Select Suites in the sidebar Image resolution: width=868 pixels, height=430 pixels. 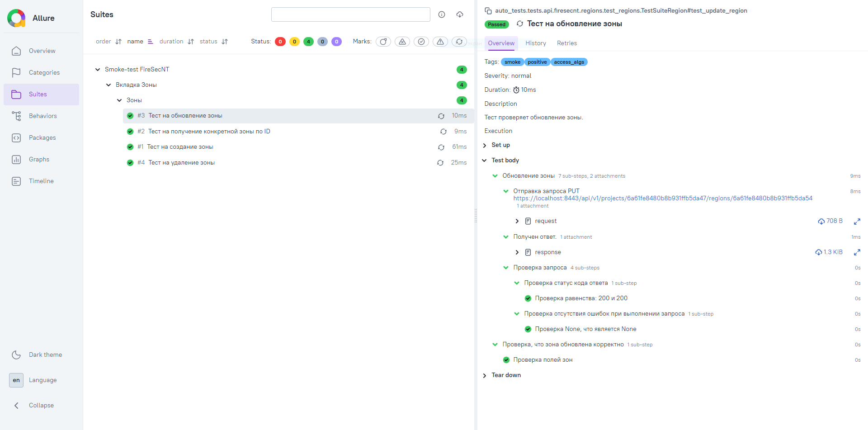(x=41, y=95)
